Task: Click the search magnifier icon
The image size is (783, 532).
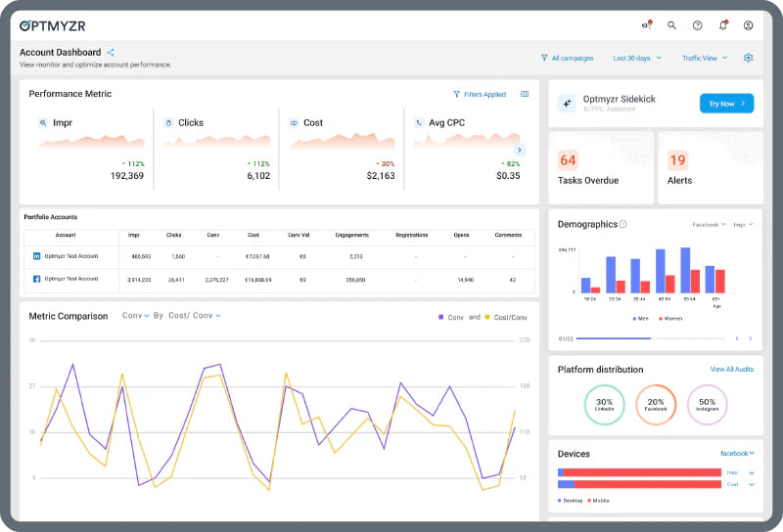Action: click(x=671, y=25)
